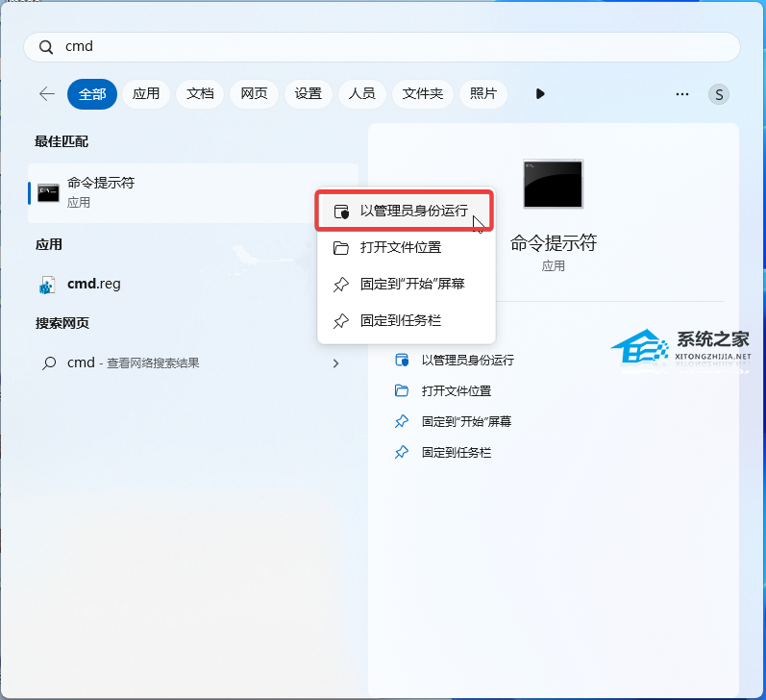
Task: Show more filter tabs with play arrow
Action: pyautogui.click(x=540, y=93)
